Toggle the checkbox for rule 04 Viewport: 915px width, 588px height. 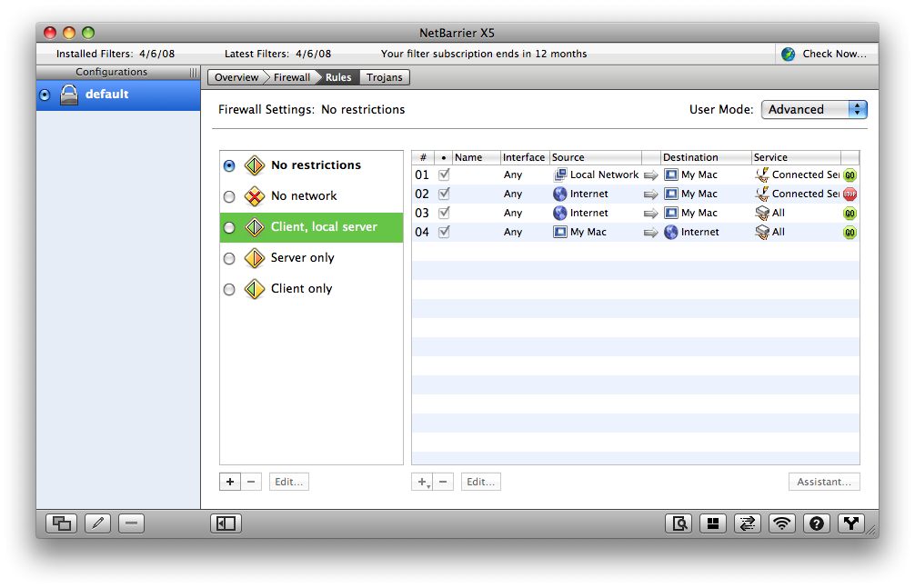444,232
